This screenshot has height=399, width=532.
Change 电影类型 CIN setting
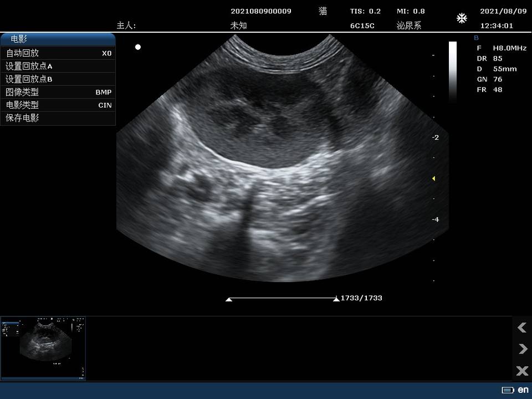(58, 105)
